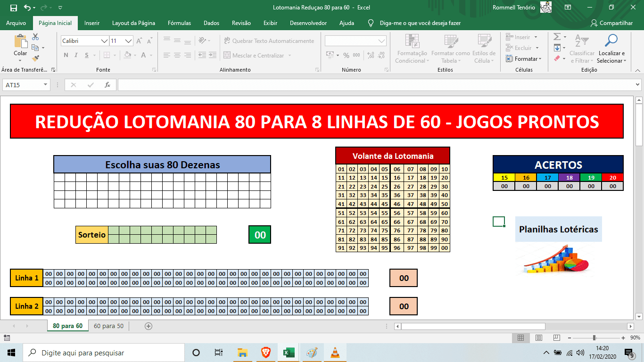Switch to the Dados tab

click(211, 23)
